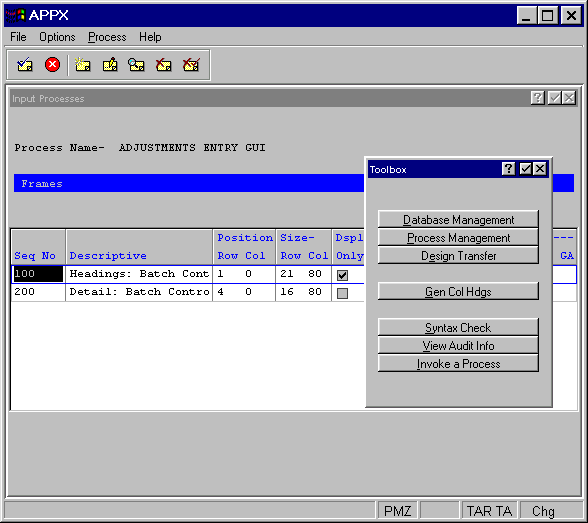Viewport: 588px width, 523px height.
Task: Minimize the APPX window
Action: point(526,15)
